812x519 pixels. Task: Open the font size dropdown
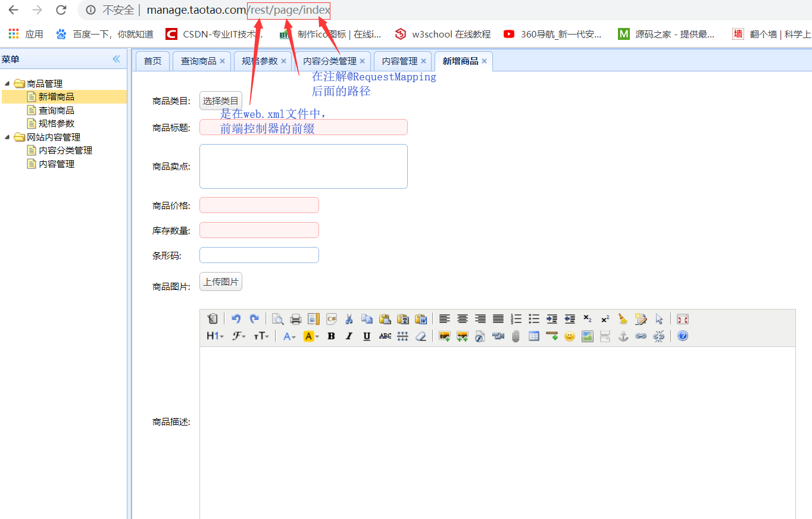click(260, 336)
